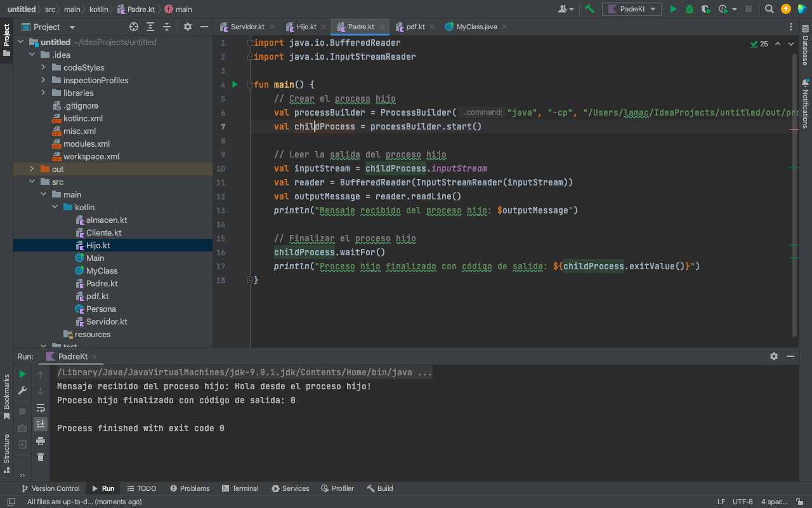Toggle soft-wrap in the Run console
This screenshot has width=812, height=508.
(x=41, y=408)
